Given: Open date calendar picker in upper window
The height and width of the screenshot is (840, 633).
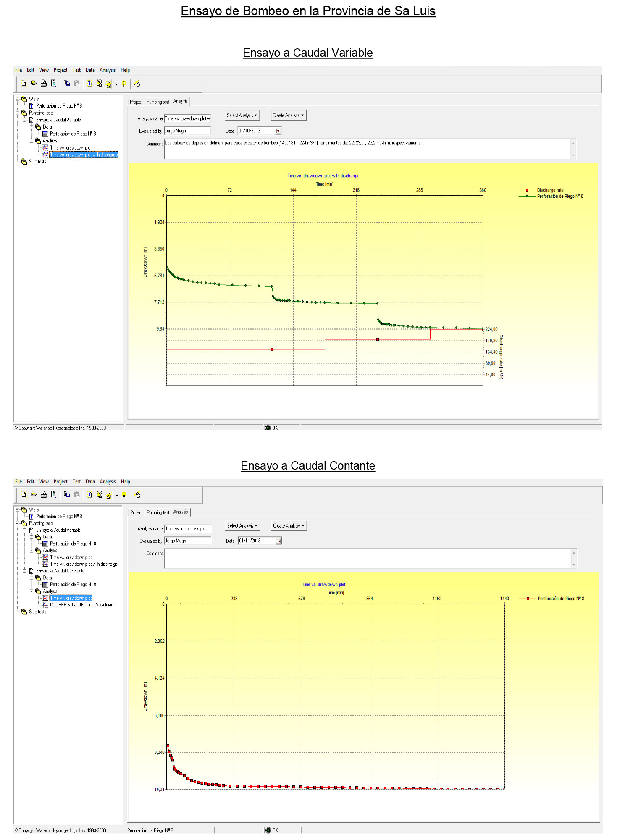Looking at the screenshot, I should [x=278, y=131].
